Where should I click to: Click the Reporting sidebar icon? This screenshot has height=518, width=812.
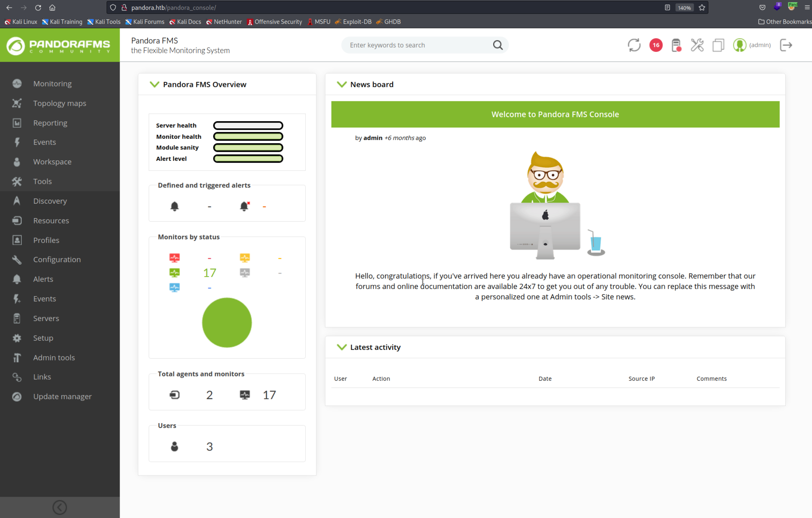coord(17,123)
